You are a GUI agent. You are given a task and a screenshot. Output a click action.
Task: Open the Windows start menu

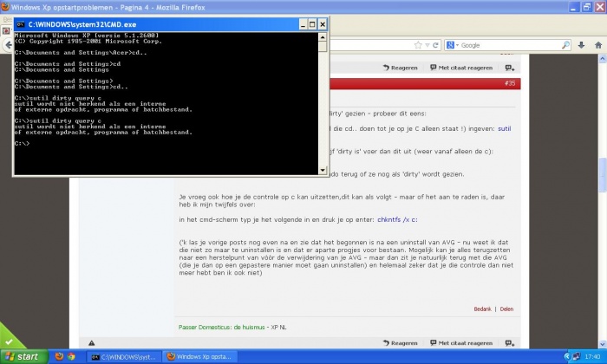pos(23,356)
